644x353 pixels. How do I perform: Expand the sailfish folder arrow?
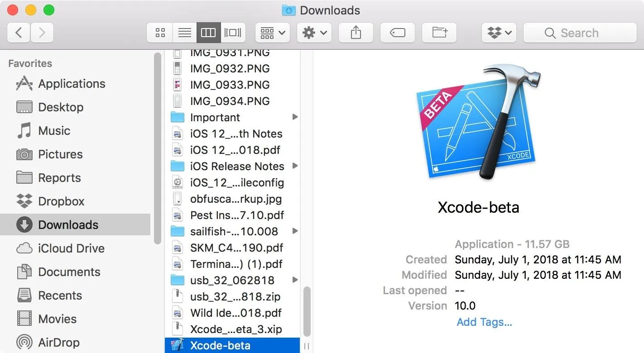coord(295,231)
